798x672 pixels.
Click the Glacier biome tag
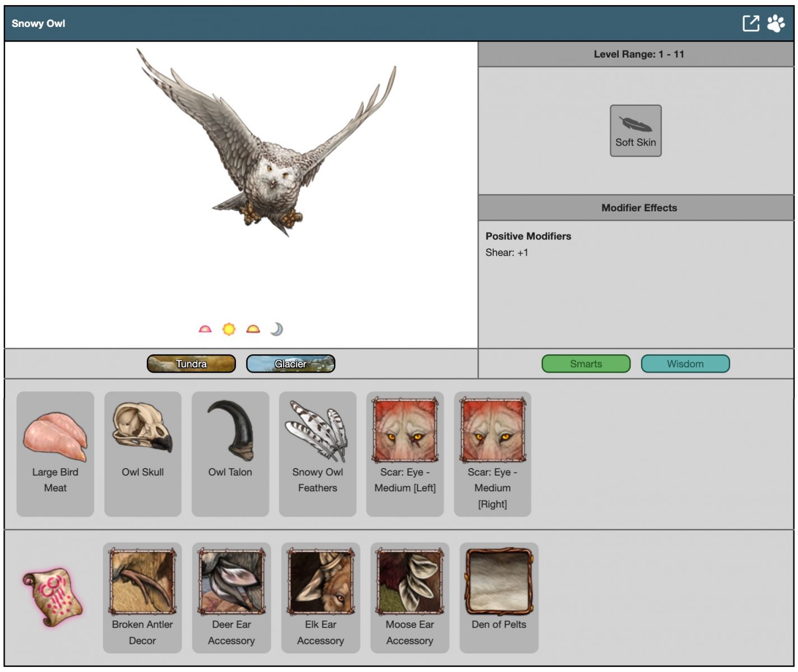290,364
